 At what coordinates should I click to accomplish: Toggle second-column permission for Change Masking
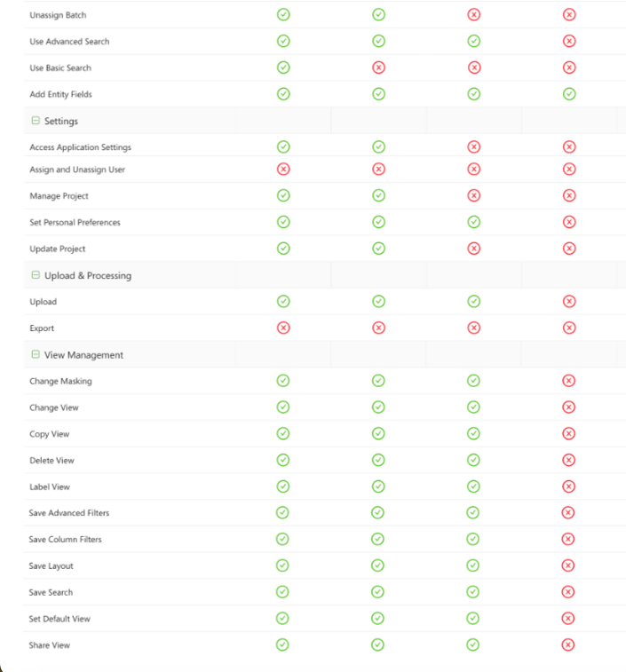(x=378, y=381)
